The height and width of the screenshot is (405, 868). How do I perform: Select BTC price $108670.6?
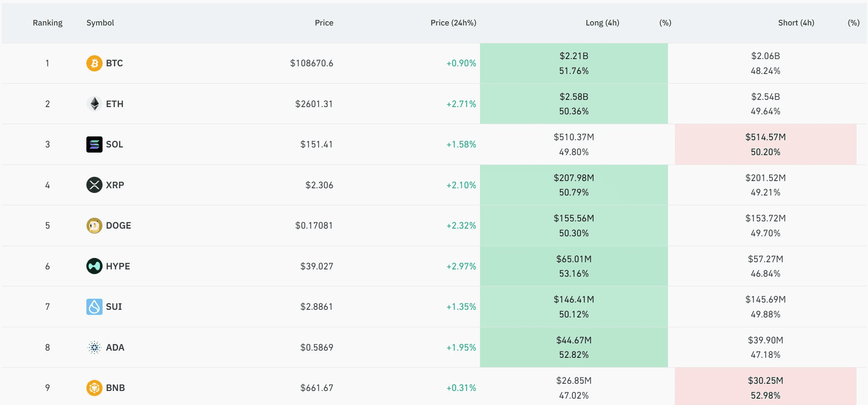[311, 63]
